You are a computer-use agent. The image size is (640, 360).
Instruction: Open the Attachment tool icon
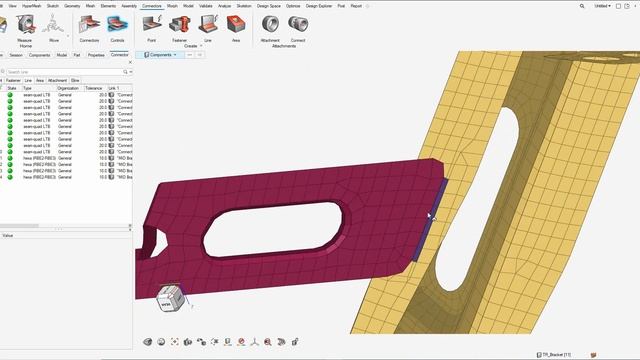(x=270, y=24)
